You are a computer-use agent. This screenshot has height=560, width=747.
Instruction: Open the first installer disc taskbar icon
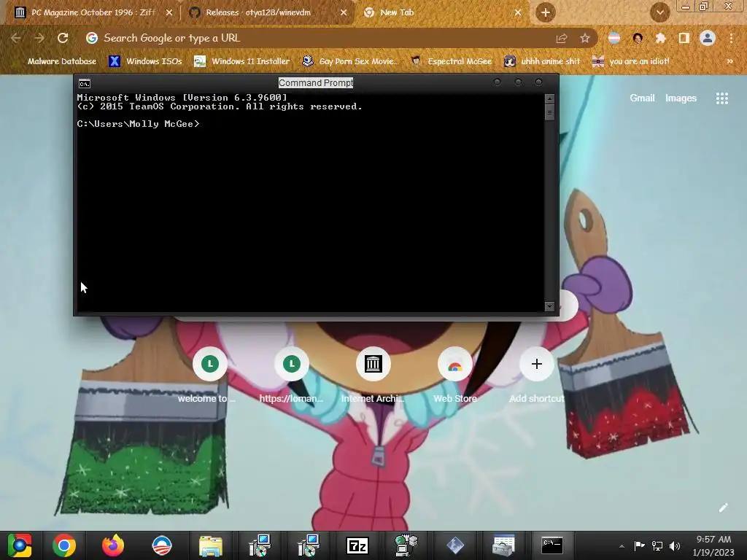pos(260,545)
